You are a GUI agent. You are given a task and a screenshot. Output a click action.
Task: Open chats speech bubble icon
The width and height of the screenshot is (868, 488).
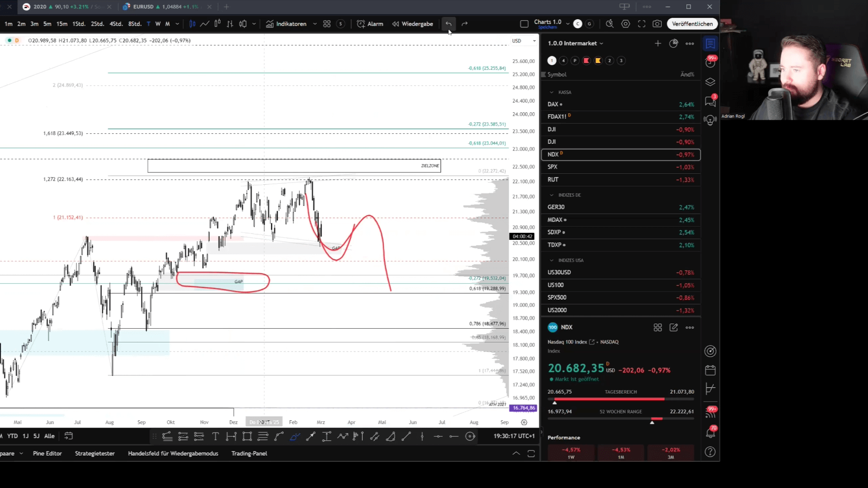[x=710, y=101]
